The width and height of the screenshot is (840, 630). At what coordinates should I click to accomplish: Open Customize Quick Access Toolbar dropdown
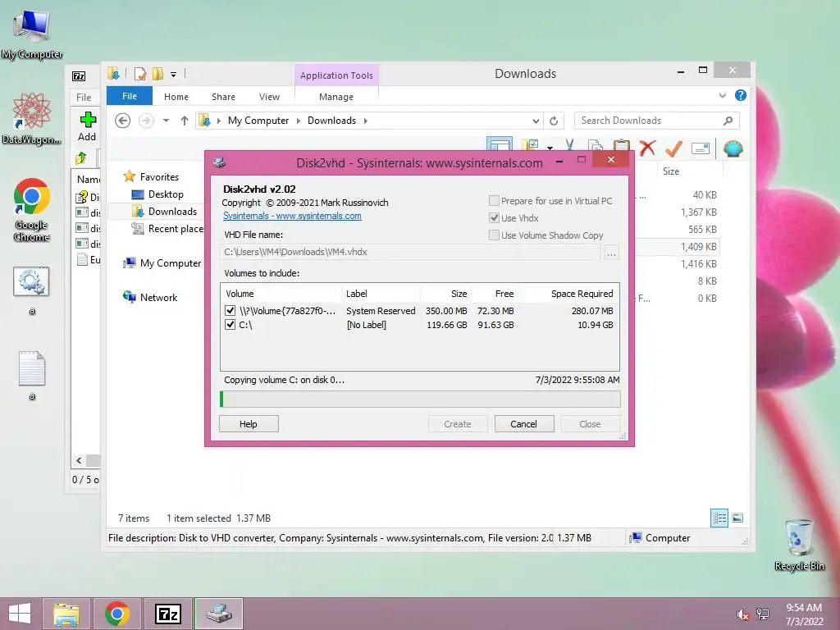[174, 75]
